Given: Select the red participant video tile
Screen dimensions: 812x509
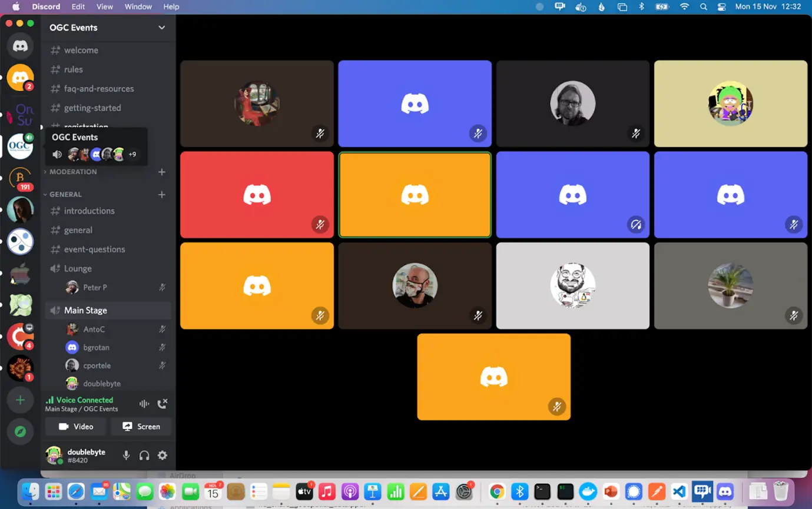Looking at the screenshot, I should tap(257, 195).
